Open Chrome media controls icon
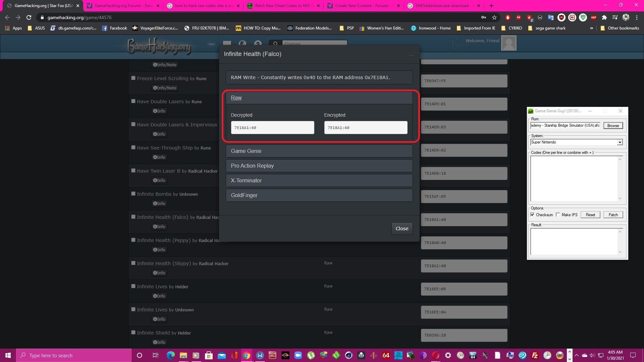 615,17
